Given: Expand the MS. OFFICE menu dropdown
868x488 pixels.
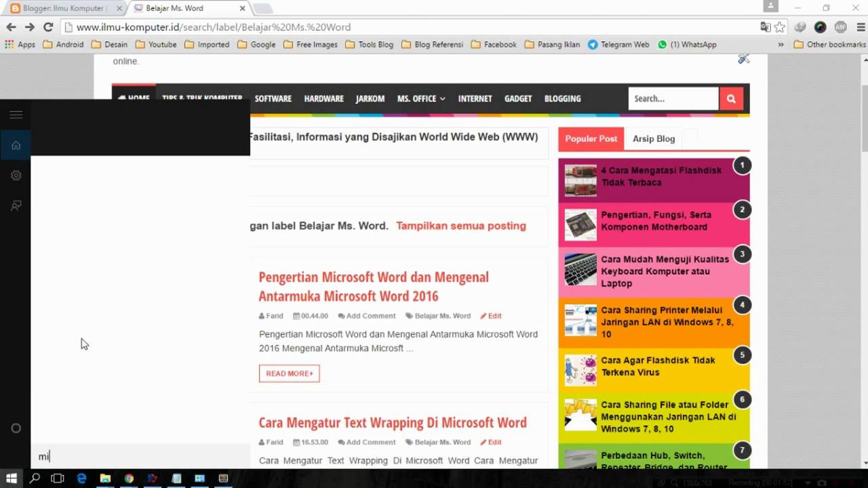Looking at the screenshot, I should pos(421,99).
